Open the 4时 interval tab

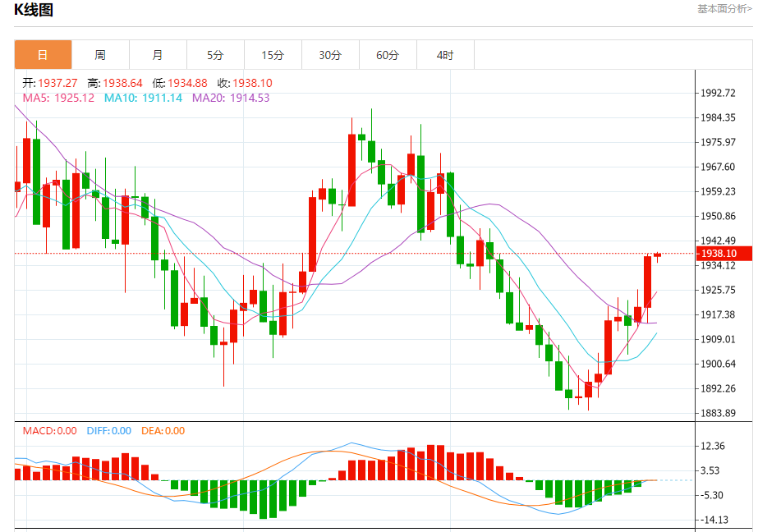445,55
